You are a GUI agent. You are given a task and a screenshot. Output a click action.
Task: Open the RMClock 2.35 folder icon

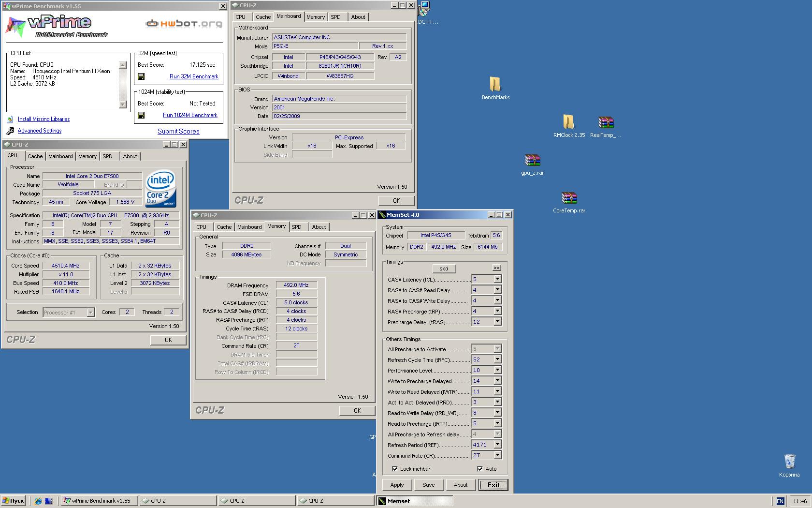coord(569,122)
